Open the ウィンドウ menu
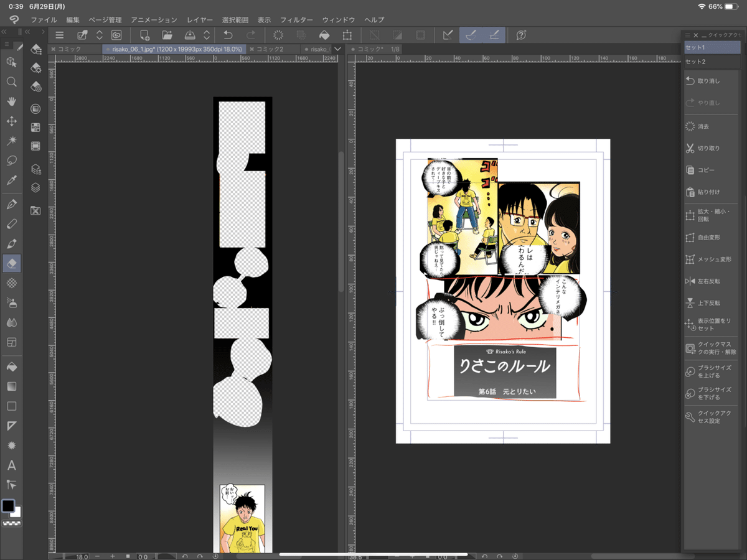 click(x=339, y=20)
